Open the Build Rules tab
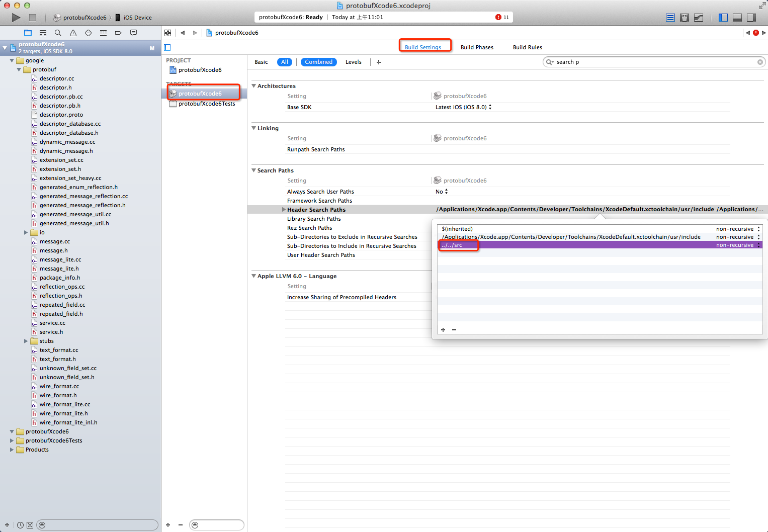768x532 pixels. click(527, 47)
